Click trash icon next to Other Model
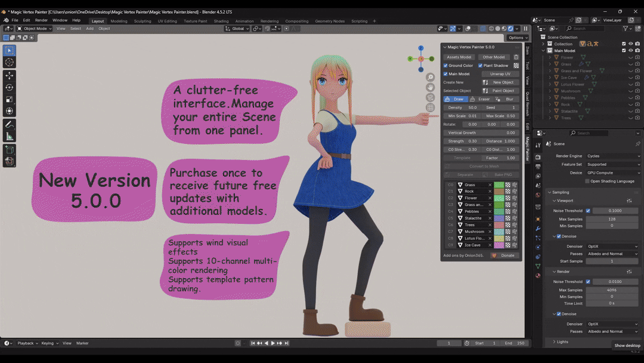 (516, 57)
